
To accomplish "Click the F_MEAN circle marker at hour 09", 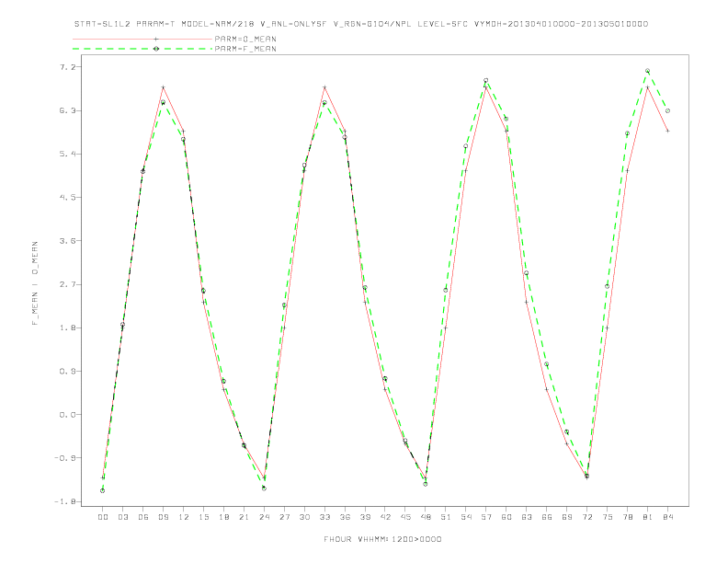I will [163, 102].
